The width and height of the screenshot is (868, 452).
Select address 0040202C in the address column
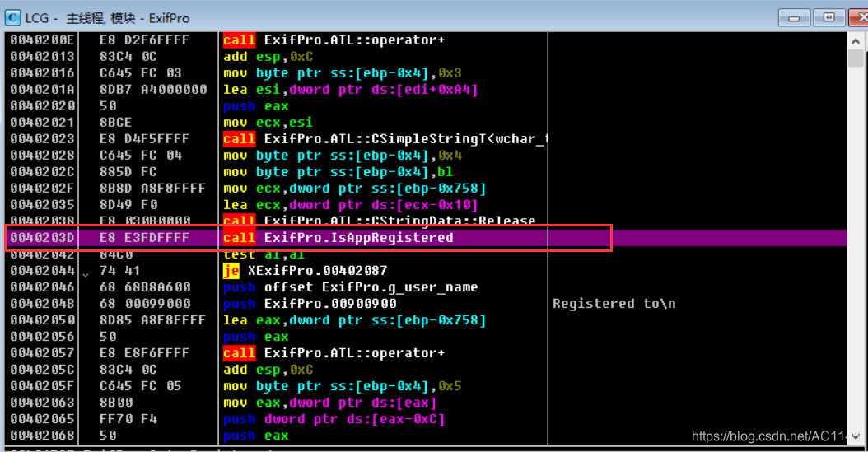(x=42, y=172)
